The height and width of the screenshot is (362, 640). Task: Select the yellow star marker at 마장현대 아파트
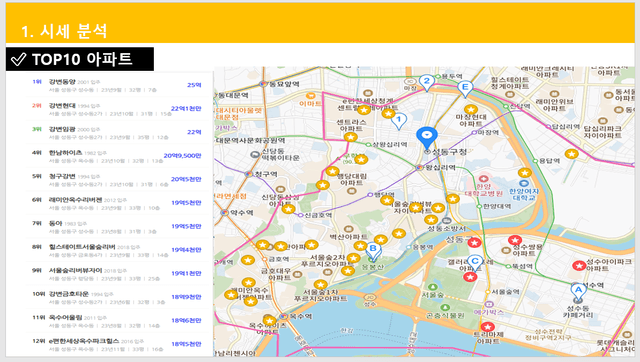471,109
